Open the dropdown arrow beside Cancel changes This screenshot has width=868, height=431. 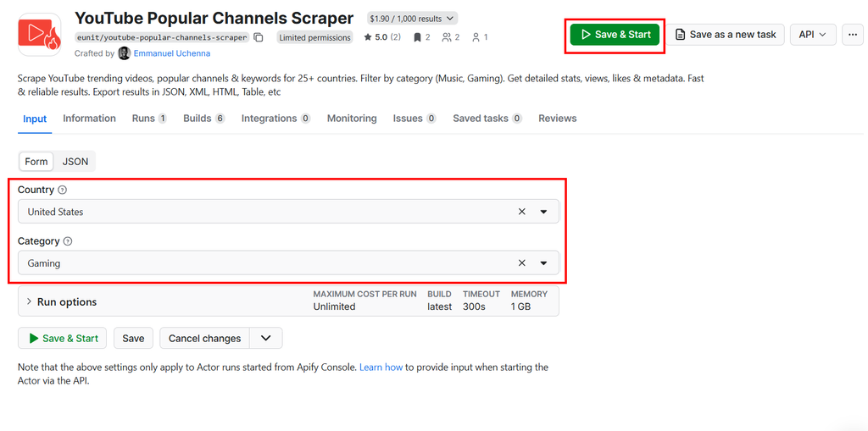pyautogui.click(x=265, y=338)
